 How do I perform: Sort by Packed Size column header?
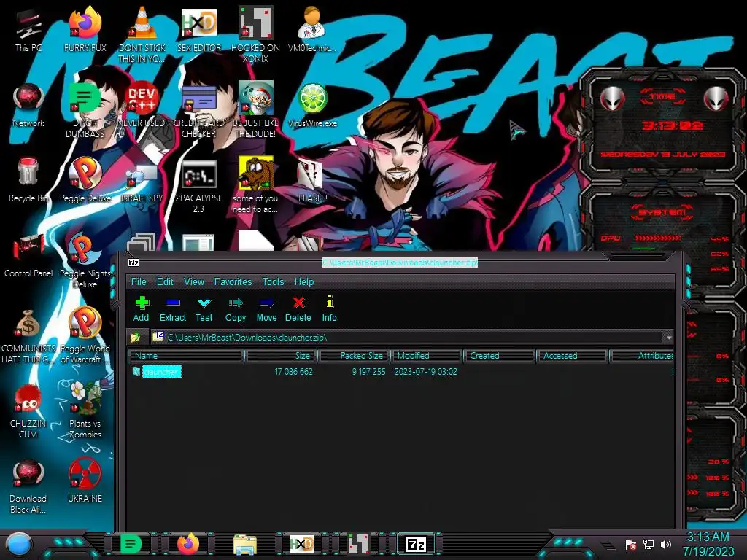354,356
